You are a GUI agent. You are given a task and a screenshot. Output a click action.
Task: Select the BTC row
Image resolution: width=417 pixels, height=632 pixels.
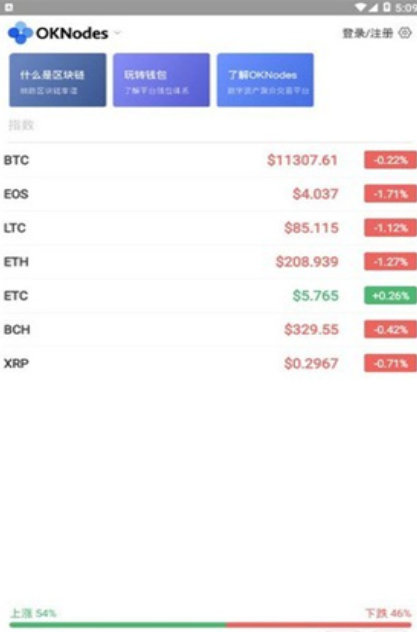[x=208, y=160]
